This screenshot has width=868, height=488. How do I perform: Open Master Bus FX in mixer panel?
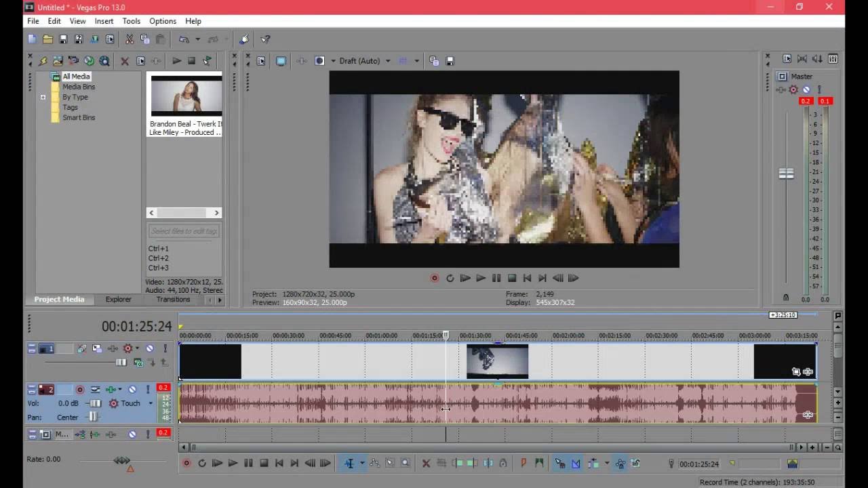[x=780, y=89]
